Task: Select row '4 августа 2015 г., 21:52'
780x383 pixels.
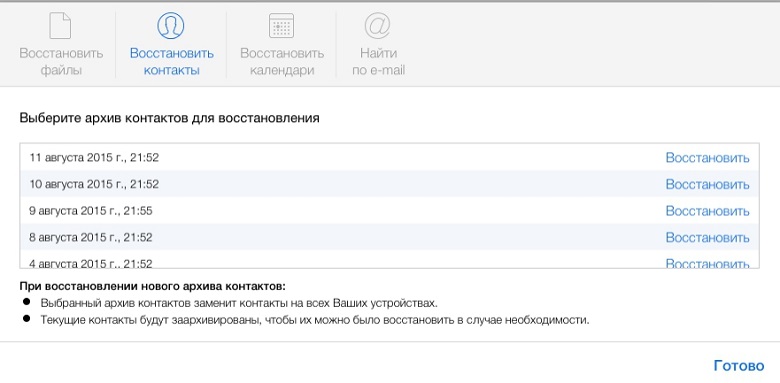Action: (x=390, y=259)
